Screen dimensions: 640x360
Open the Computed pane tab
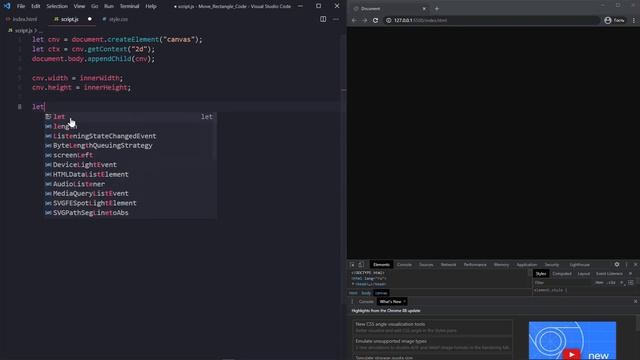tap(562, 273)
